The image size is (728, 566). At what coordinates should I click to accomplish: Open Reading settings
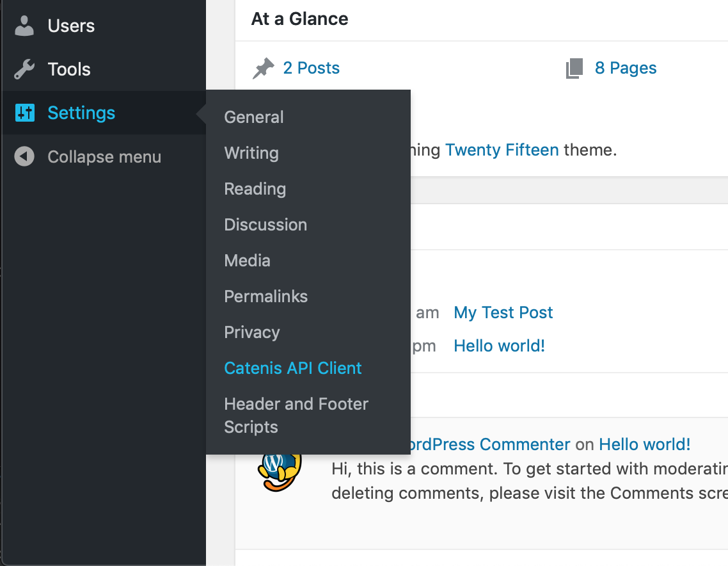[255, 189]
